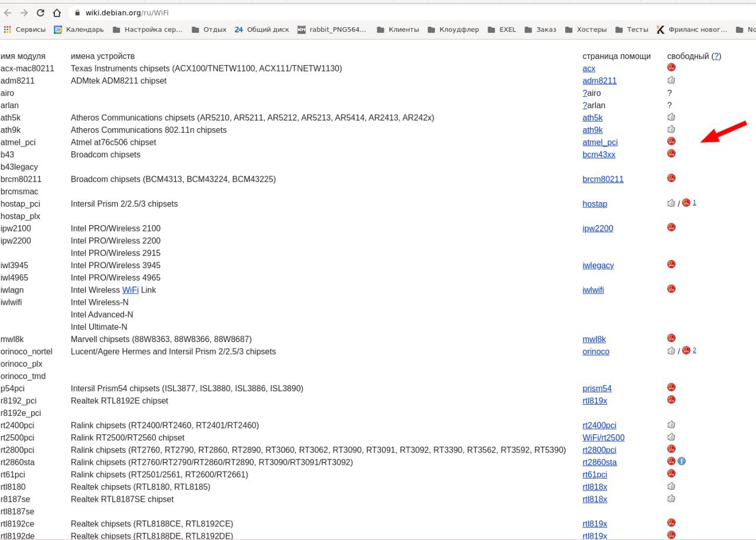Open the Заказ bookmark folder

540,30
